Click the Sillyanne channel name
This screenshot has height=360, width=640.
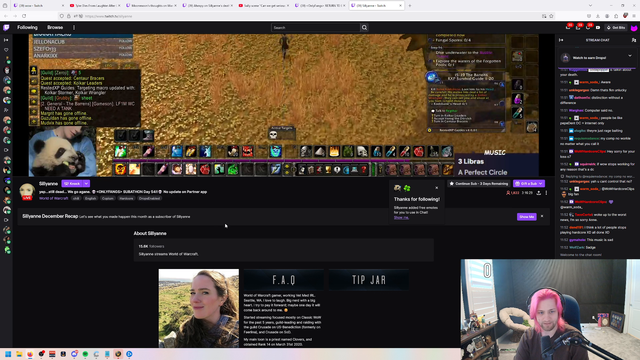pyautogui.click(x=48, y=184)
